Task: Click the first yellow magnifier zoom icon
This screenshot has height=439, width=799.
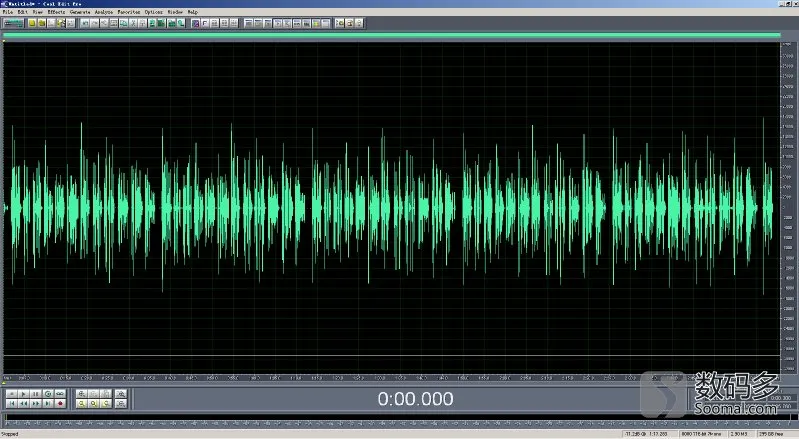Action: point(82,403)
